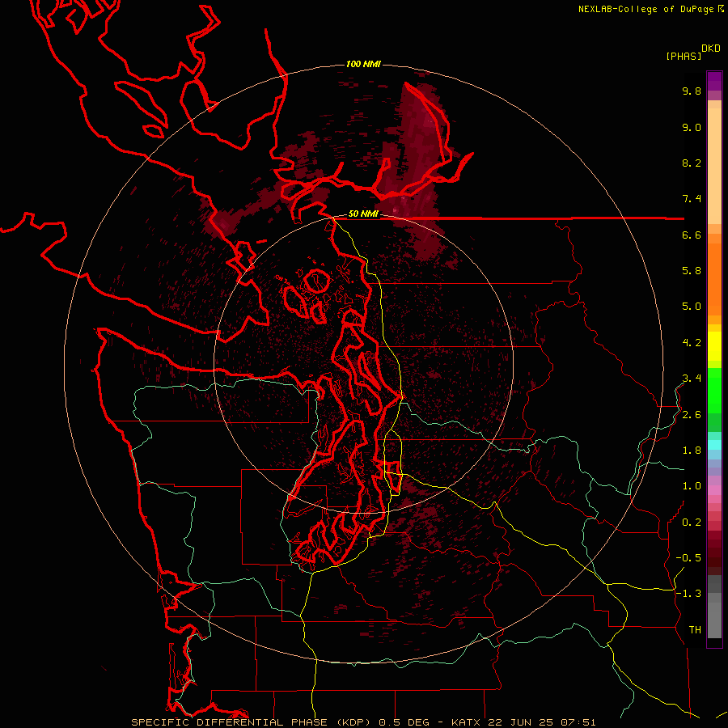Click the 5.8 value on the legend

point(692,271)
